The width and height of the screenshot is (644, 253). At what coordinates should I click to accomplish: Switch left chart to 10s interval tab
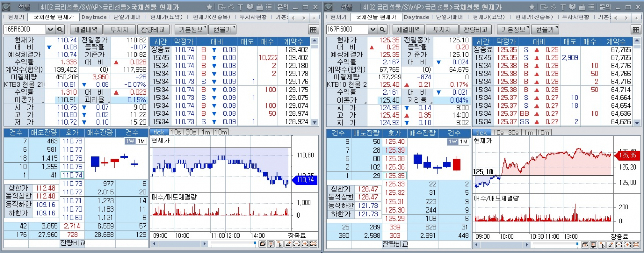point(176,132)
